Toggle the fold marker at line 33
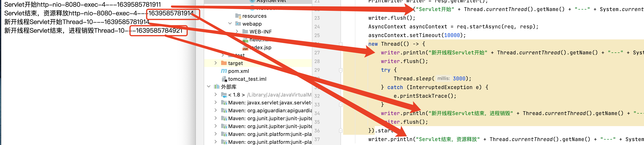Screen dimensions: 644x145 coord(341,105)
